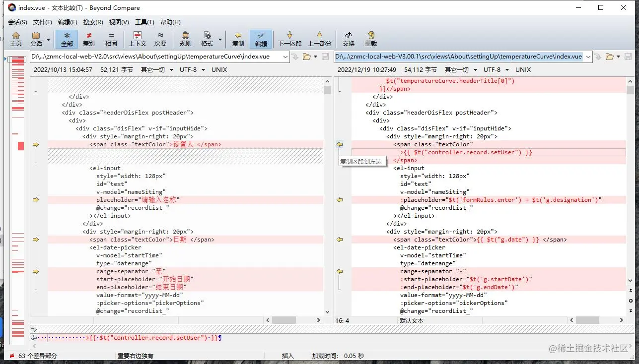639x364 pixels.
Task: Copy 请输入名称 placeholder line to right arrow
Action: 36,200
